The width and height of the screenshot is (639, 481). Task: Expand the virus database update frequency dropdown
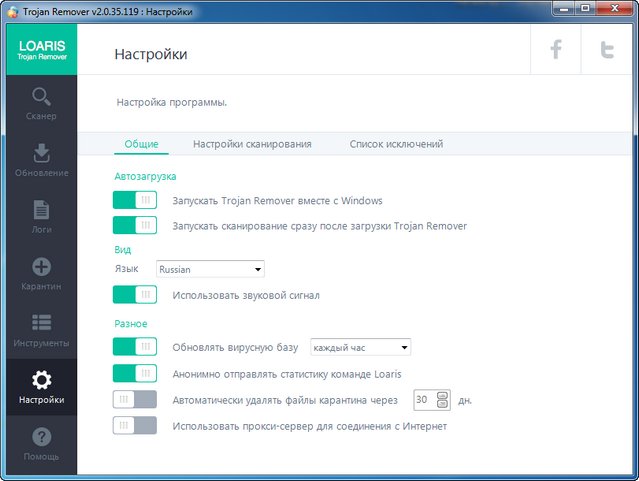[x=361, y=347]
